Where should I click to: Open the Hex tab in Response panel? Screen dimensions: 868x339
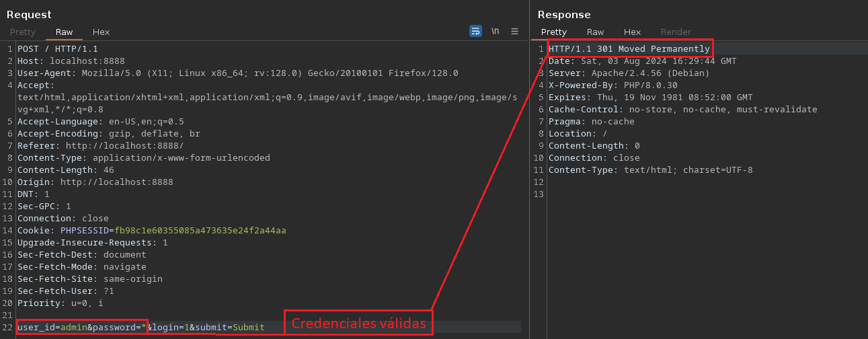click(632, 32)
